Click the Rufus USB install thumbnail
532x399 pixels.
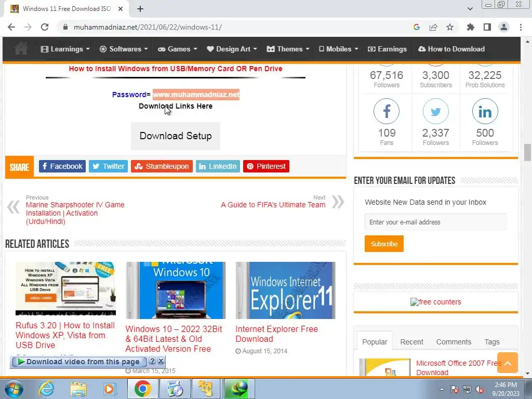point(66,289)
